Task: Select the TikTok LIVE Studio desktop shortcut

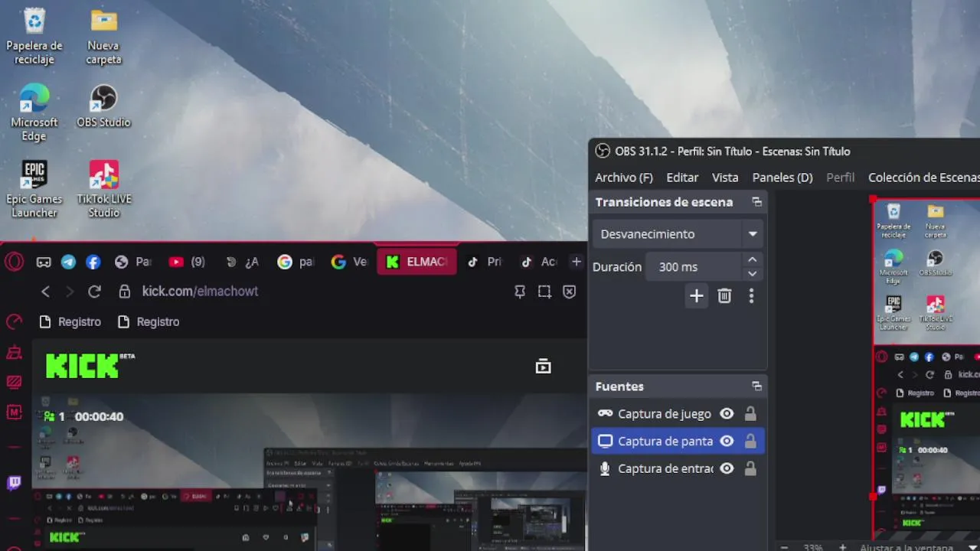Action: coord(103,189)
